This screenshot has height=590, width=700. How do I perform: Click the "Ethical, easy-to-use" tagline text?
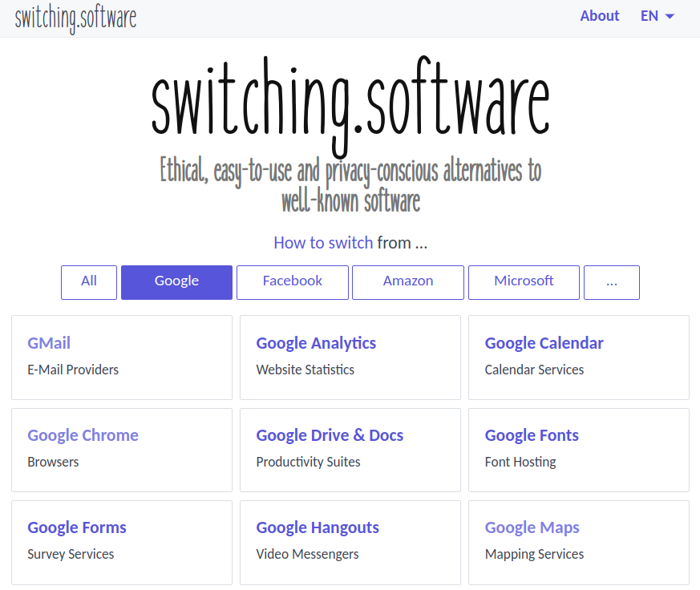(350, 185)
